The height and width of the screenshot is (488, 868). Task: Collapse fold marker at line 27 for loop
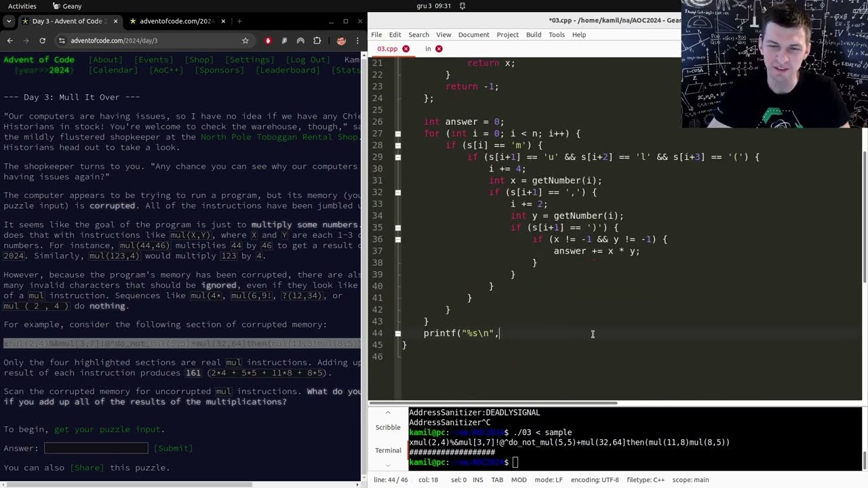[x=398, y=134]
